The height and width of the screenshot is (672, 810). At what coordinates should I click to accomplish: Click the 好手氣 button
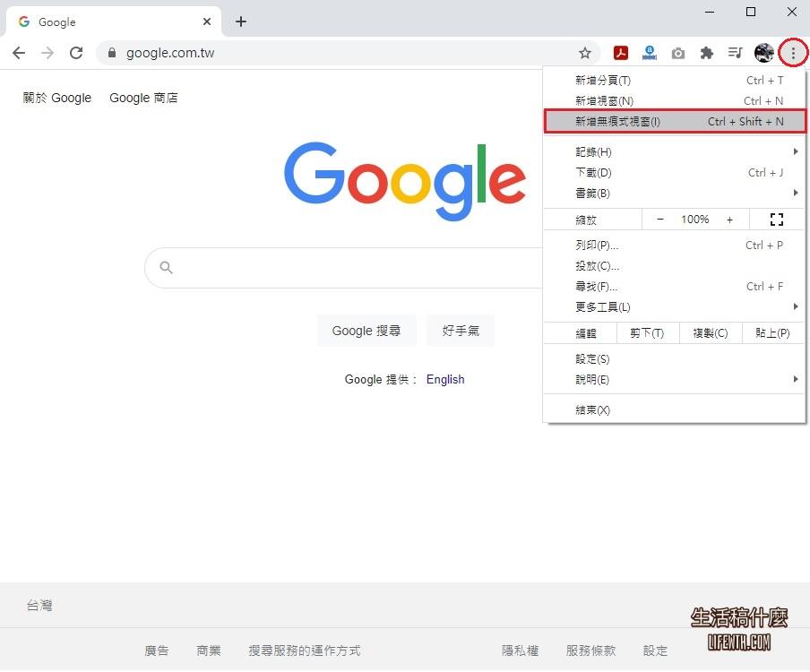point(461,331)
